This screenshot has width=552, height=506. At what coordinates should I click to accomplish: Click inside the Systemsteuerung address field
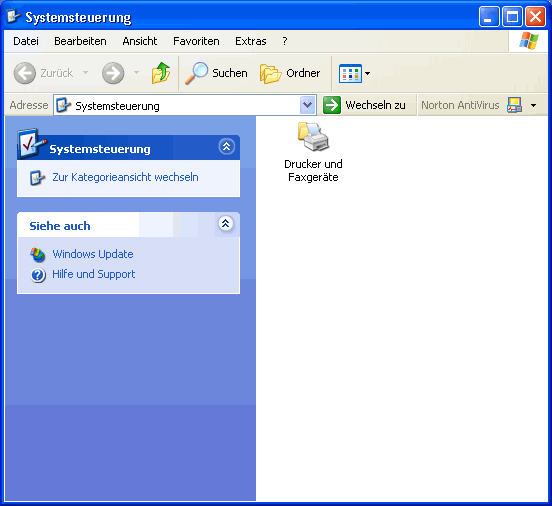pyautogui.click(x=177, y=105)
